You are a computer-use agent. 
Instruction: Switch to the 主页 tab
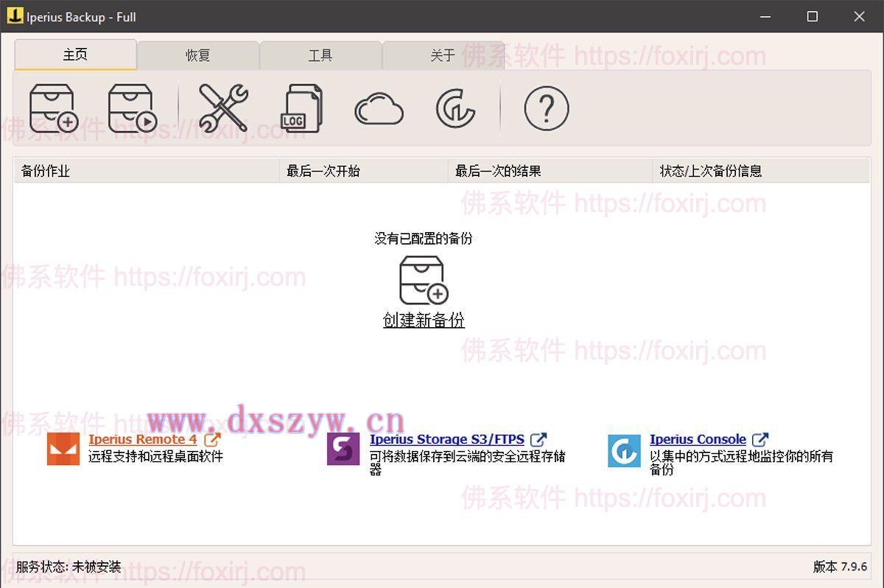[75, 55]
